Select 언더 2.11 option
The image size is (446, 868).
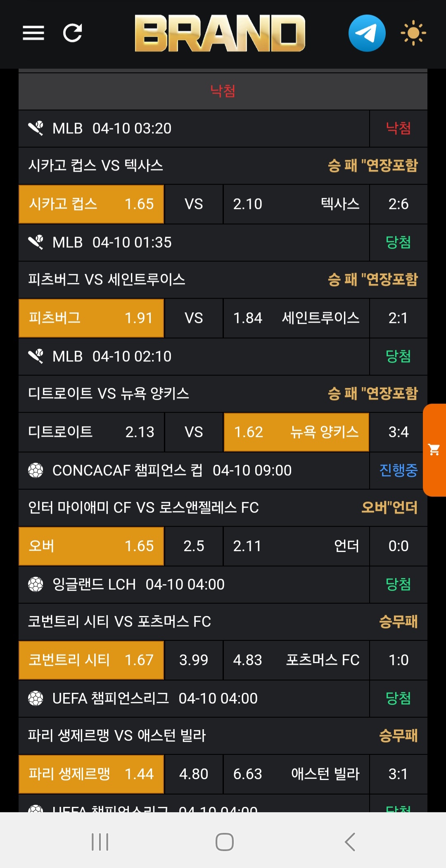pos(296,546)
